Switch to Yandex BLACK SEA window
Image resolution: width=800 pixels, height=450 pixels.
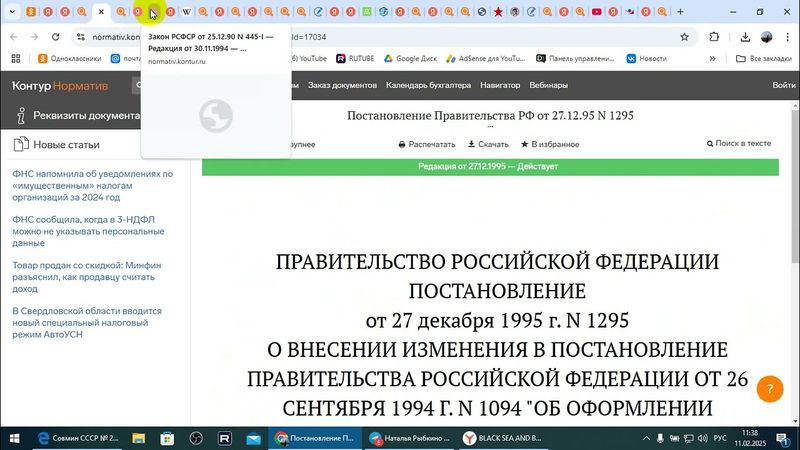(502, 438)
